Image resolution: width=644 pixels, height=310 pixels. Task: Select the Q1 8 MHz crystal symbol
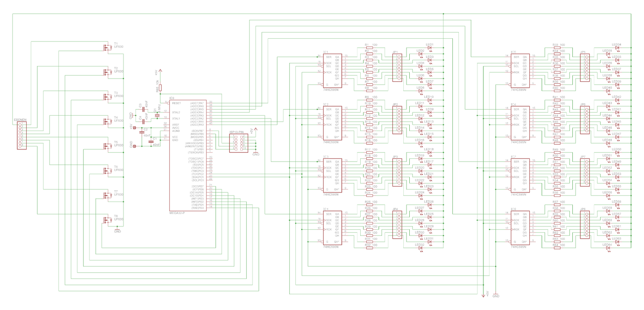[157, 115]
